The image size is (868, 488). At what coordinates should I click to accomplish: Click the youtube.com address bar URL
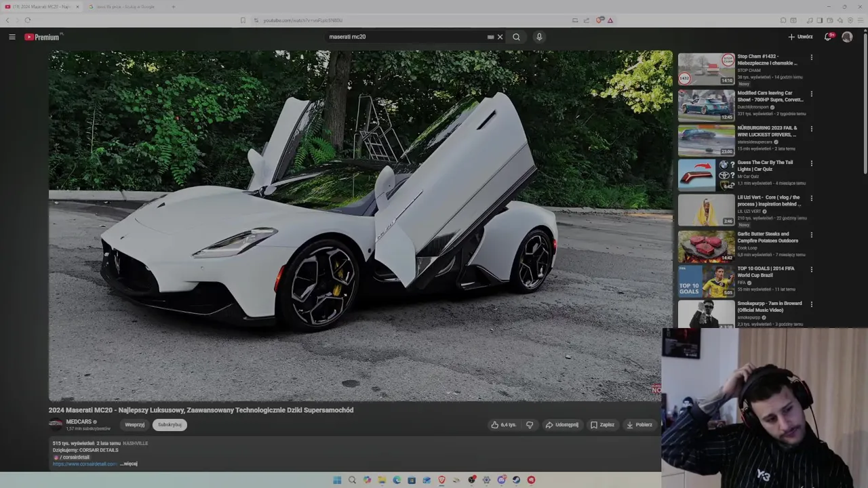[303, 20]
